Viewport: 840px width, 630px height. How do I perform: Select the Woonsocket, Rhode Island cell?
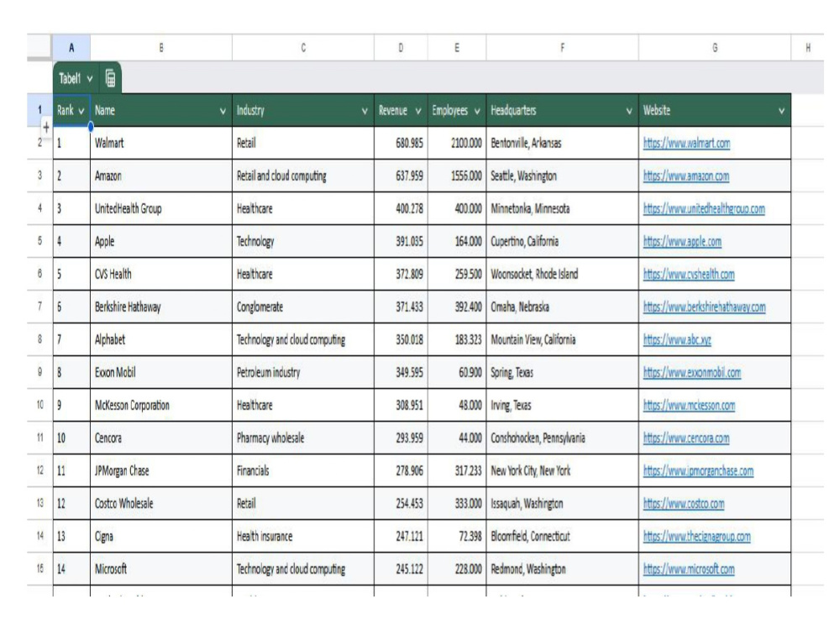coord(562,274)
